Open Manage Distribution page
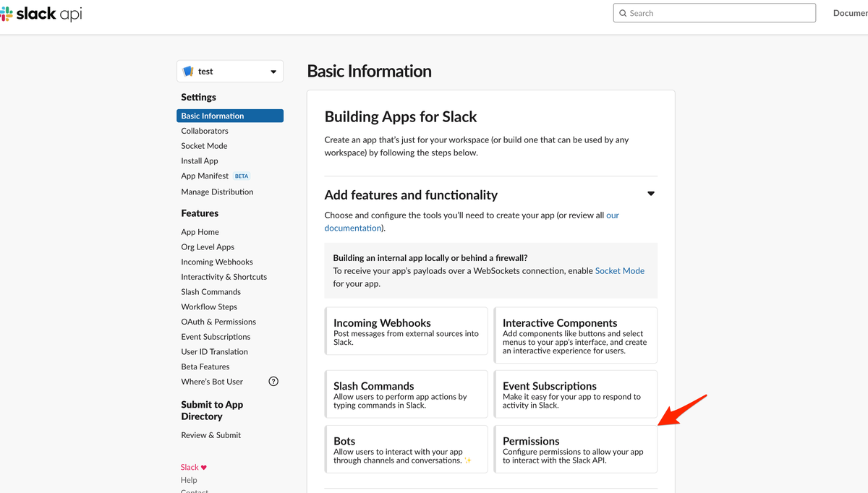Image resolution: width=868 pixels, height=493 pixels. tap(217, 192)
